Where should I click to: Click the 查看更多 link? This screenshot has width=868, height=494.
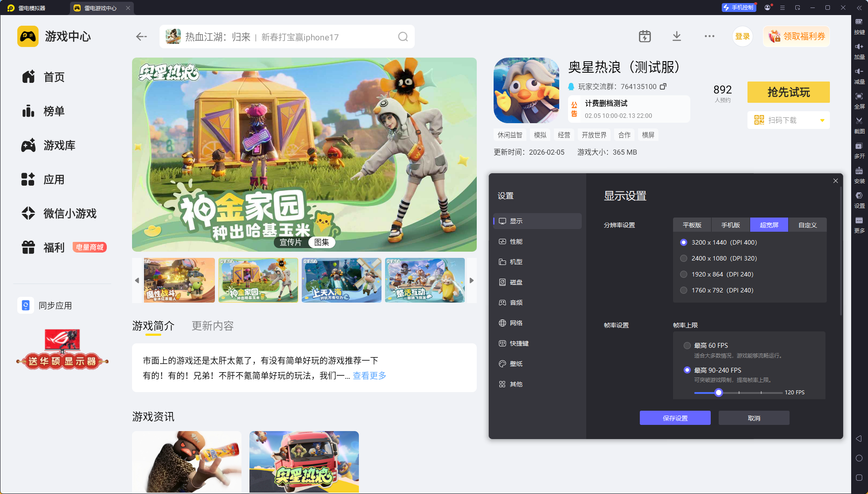click(x=369, y=376)
